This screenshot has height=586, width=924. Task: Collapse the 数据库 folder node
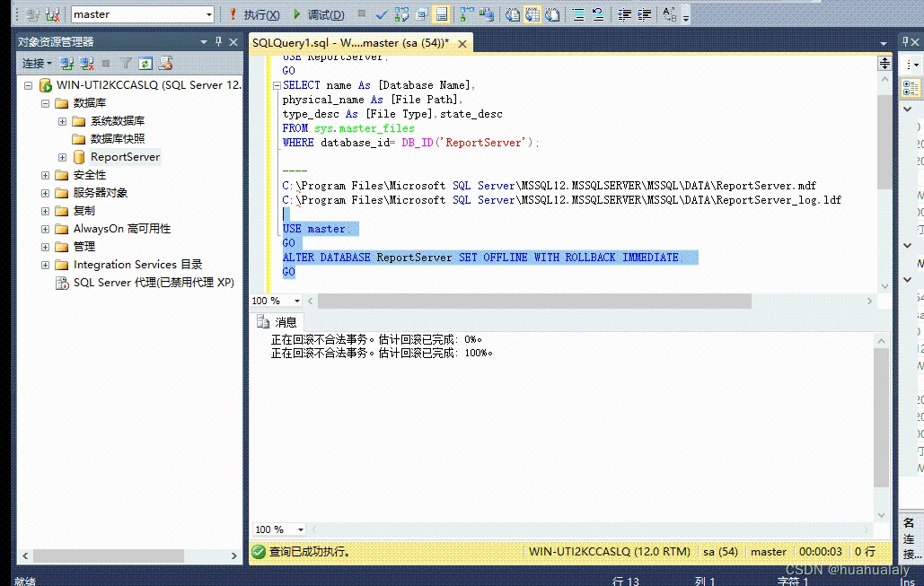coord(46,103)
